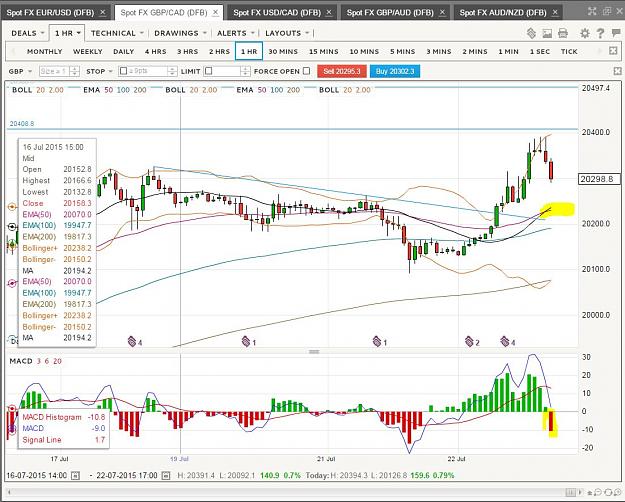Select the 4 HRS timeframe
This screenshot has width=625, height=502.
pyautogui.click(x=155, y=51)
